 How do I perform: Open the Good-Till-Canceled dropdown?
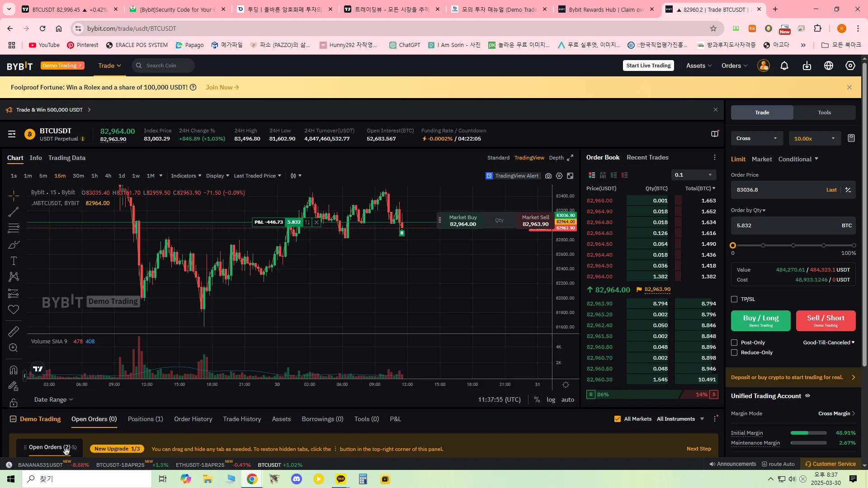pos(828,343)
